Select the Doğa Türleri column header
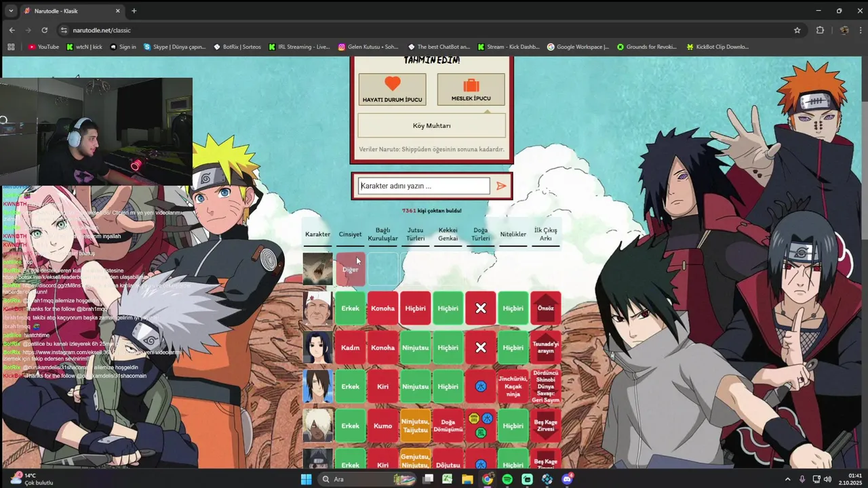868x488 pixels. (480, 235)
